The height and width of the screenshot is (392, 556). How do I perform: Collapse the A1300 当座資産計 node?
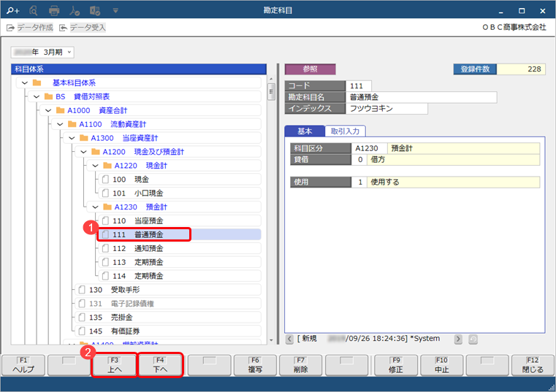pyautogui.click(x=72, y=138)
